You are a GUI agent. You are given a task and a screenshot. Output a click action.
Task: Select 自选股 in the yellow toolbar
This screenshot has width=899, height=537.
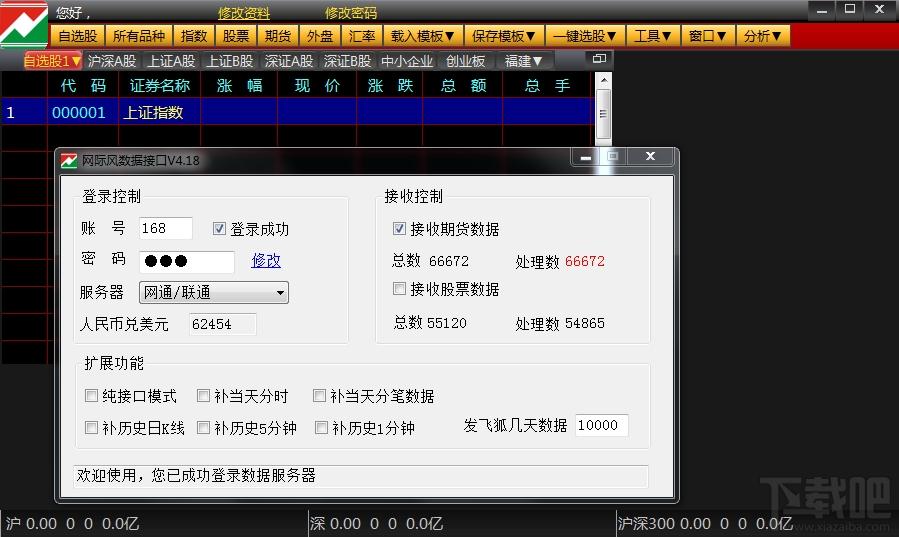tap(78, 36)
